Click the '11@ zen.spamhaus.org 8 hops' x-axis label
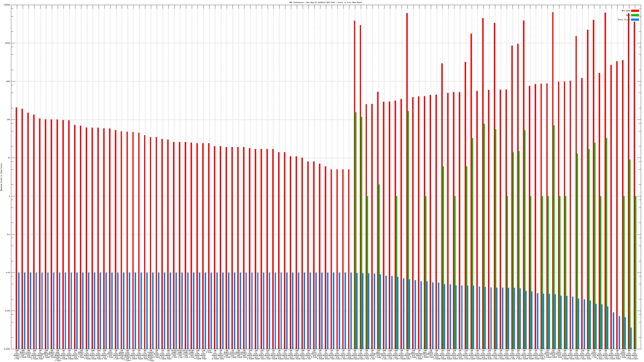This screenshot has width=644, height=362. click(46, 354)
